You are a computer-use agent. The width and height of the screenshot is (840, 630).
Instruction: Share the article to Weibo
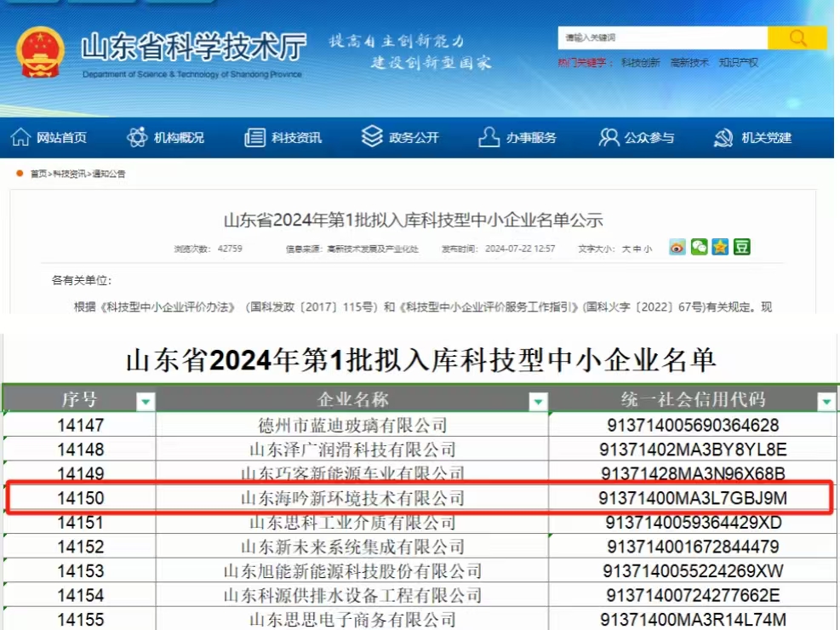(677, 245)
